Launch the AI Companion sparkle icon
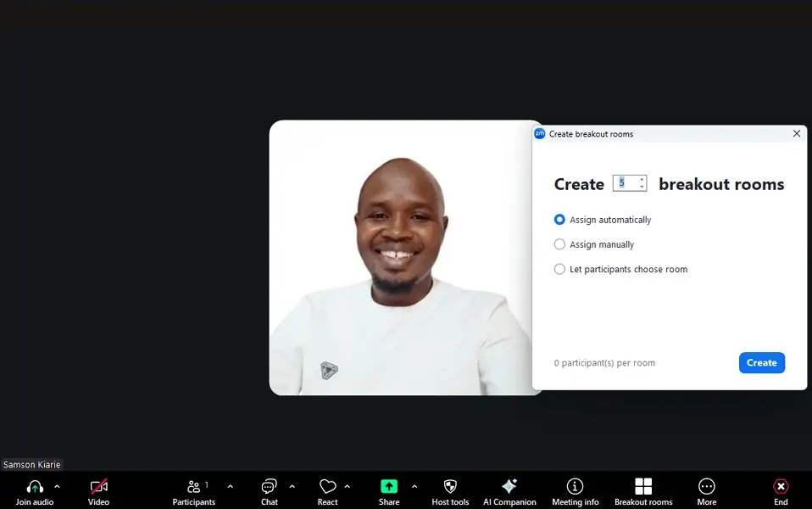This screenshot has width=812, height=509. tap(509, 487)
